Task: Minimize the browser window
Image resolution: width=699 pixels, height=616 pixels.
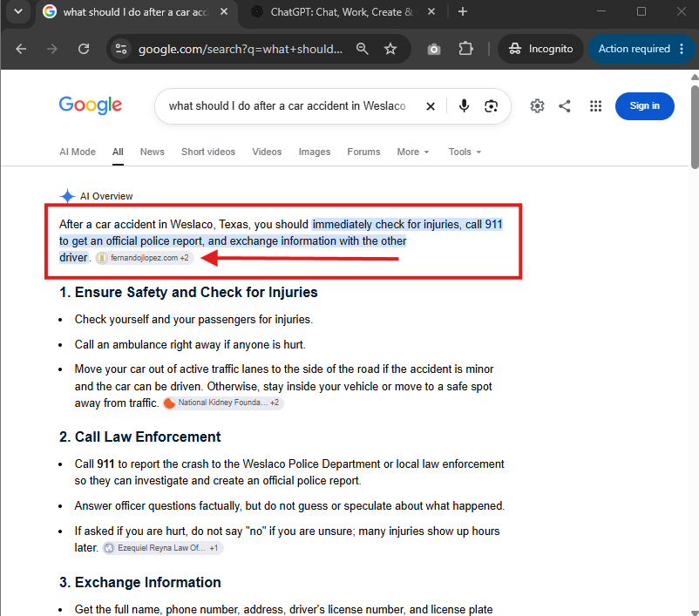Action: coord(601,11)
